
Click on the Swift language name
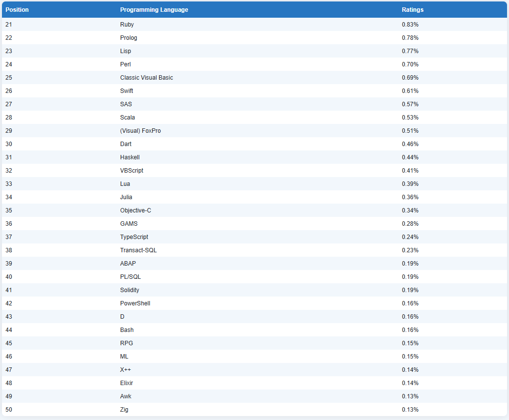click(127, 91)
